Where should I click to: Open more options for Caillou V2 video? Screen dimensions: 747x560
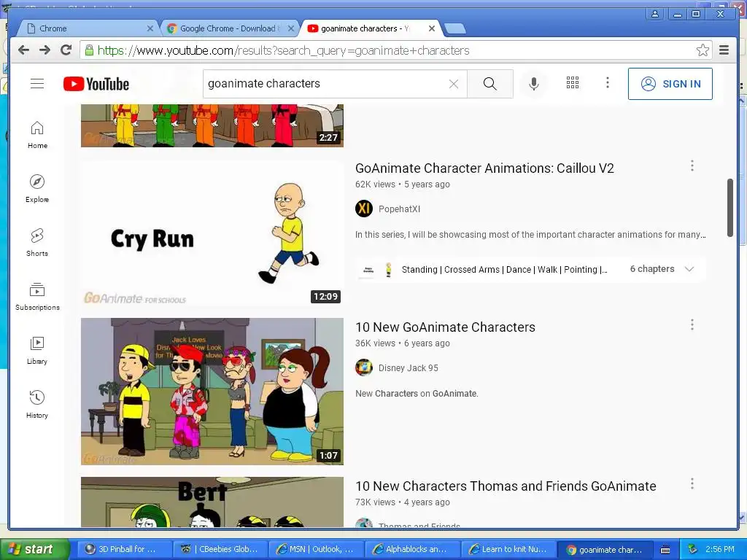pos(692,166)
